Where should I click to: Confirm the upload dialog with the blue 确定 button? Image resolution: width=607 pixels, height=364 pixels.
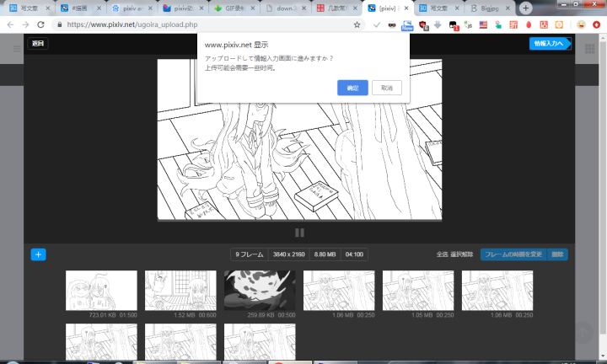click(352, 88)
